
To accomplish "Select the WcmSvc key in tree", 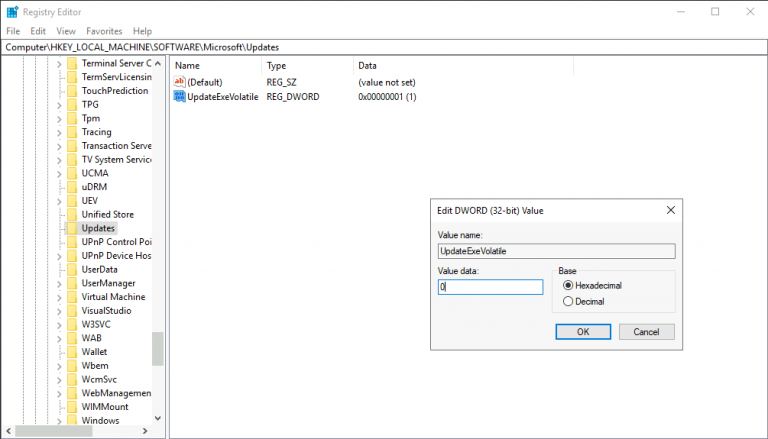I will coord(99,379).
